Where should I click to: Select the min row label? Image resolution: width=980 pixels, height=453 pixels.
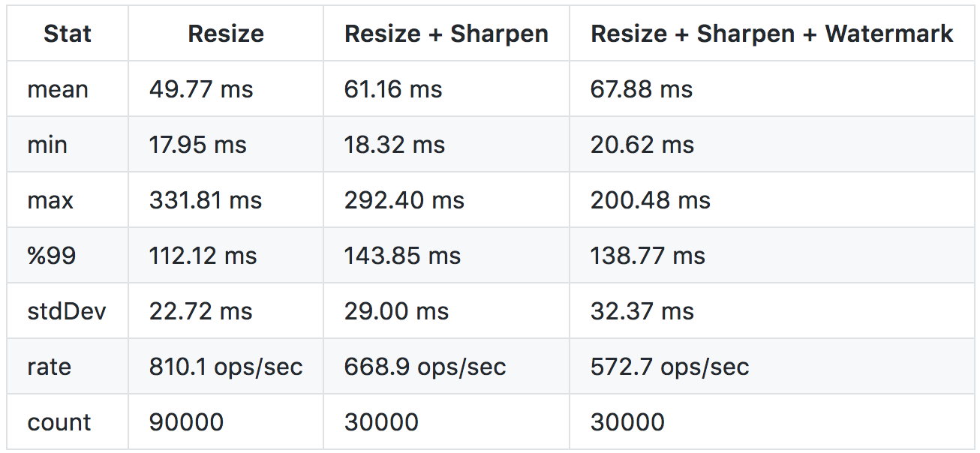coord(47,145)
